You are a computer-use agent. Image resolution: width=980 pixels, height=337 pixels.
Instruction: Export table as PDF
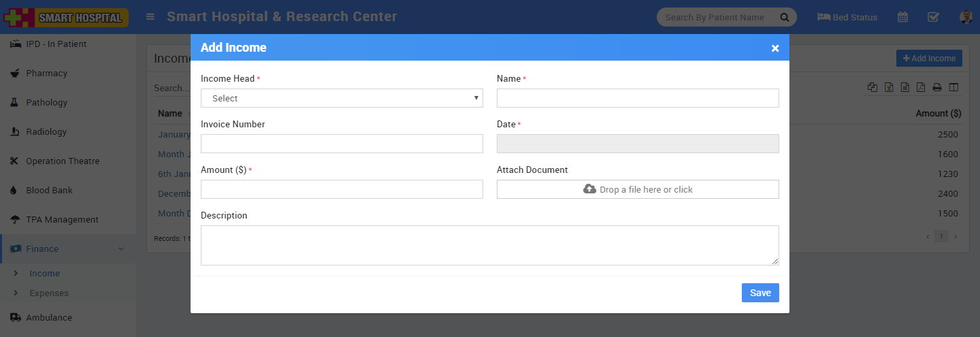(x=921, y=87)
